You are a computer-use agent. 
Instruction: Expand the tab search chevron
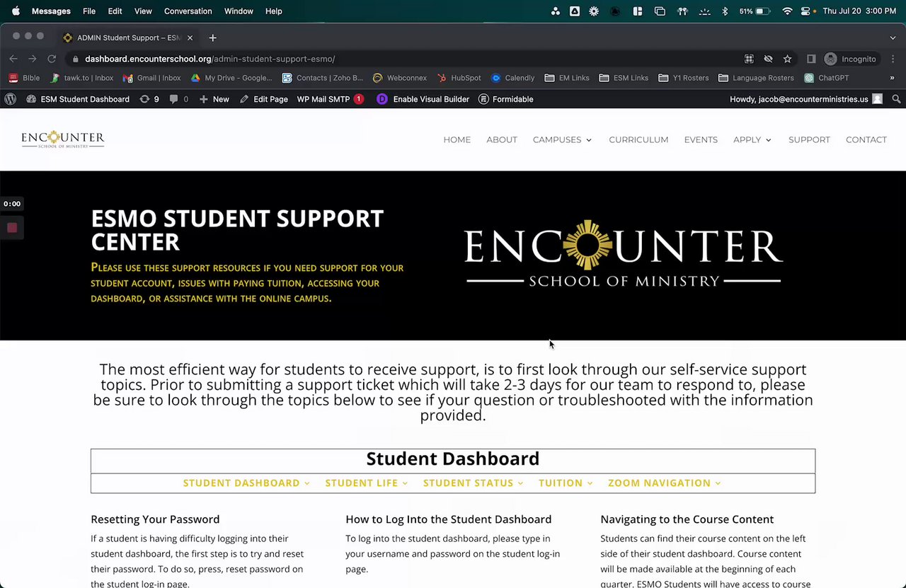point(893,38)
